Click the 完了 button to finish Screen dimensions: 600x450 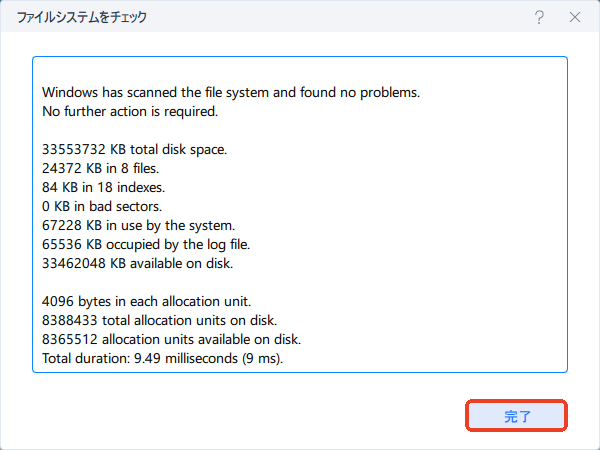(517, 415)
